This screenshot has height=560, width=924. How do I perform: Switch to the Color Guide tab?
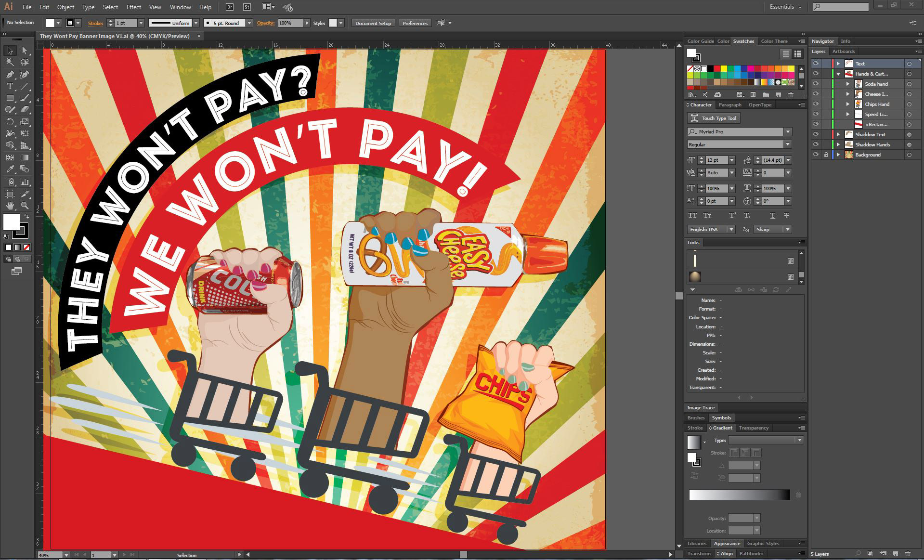(x=701, y=41)
